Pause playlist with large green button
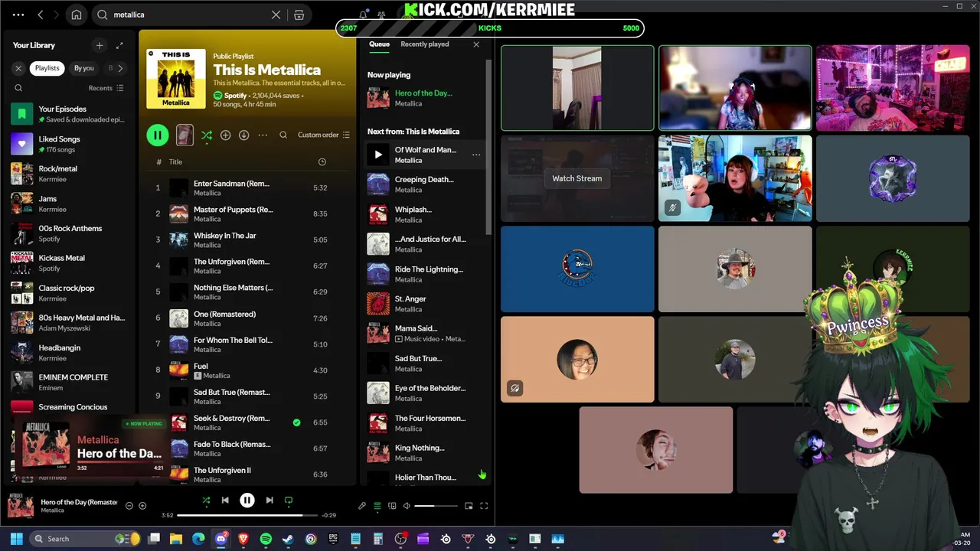Viewport: 980px width, 551px height. click(158, 135)
